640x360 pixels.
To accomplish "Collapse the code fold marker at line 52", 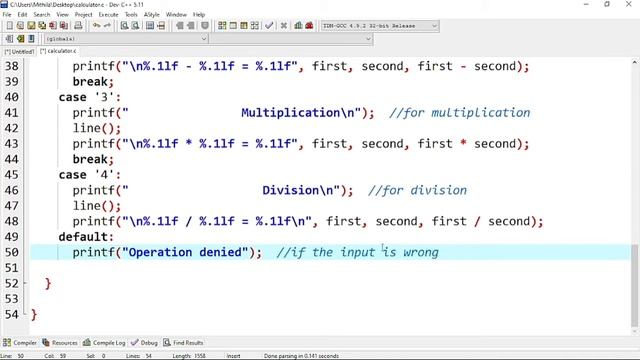I will [x=25, y=283].
